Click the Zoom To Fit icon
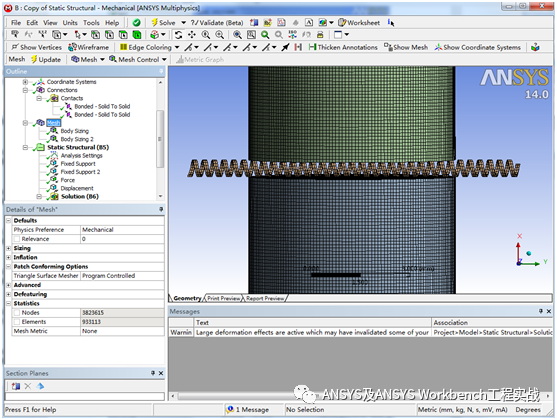The height and width of the screenshot is (420, 557). [x=237, y=35]
